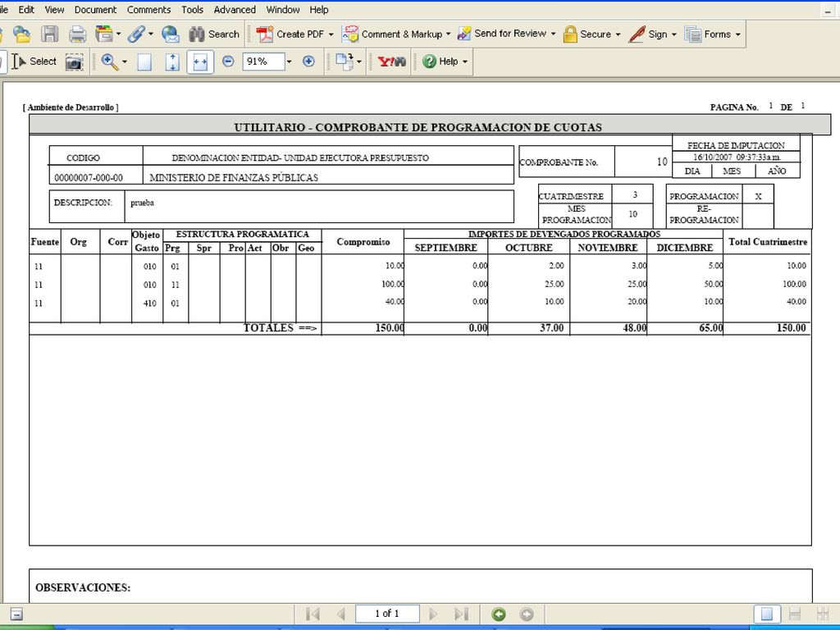
Task: Open the Window menu
Action: click(x=283, y=10)
